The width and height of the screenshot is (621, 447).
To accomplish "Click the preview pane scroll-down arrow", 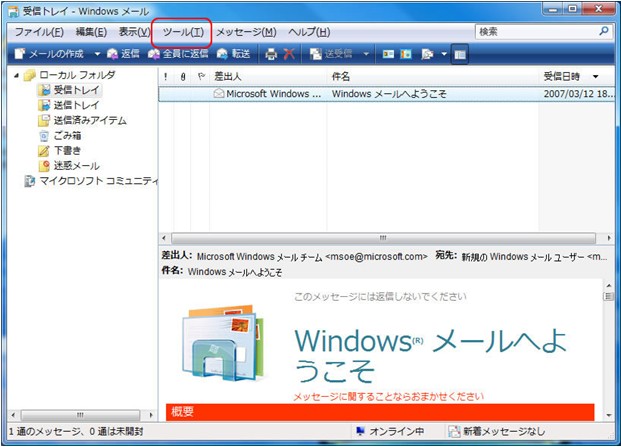I will pos(609,415).
